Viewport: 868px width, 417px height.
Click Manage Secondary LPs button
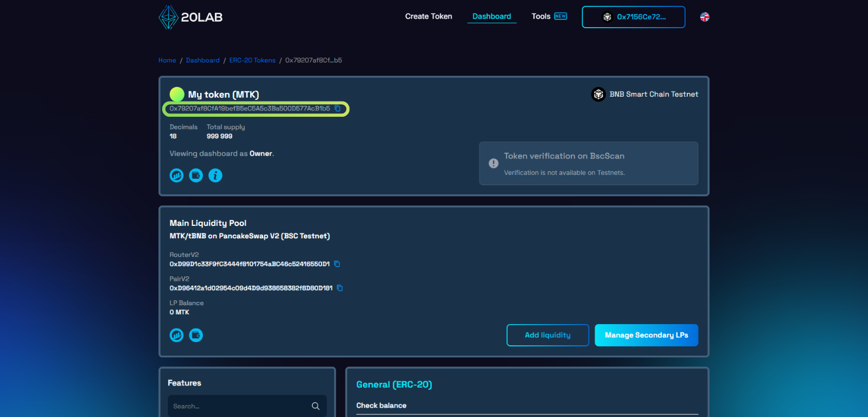(647, 335)
